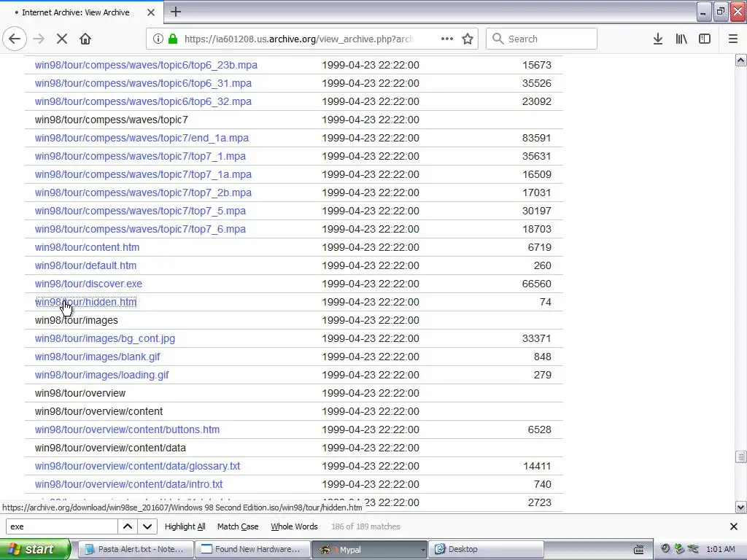Viewport: 747px width, 560px height.
Task: Open the on-screen keyboard tray icon
Action: (639, 550)
